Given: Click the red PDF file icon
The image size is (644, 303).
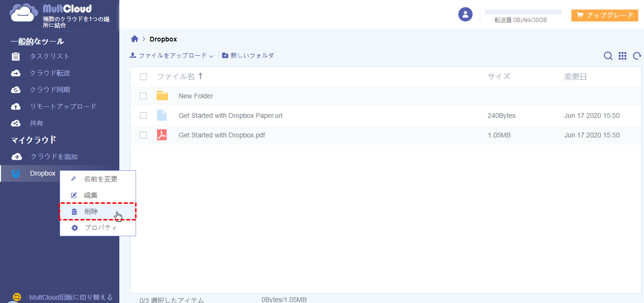Looking at the screenshot, I should 162,135.
